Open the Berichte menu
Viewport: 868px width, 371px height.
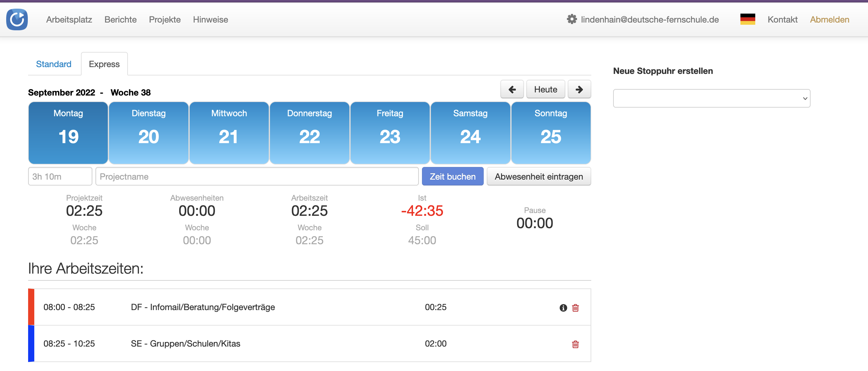[x=120, y=19]
